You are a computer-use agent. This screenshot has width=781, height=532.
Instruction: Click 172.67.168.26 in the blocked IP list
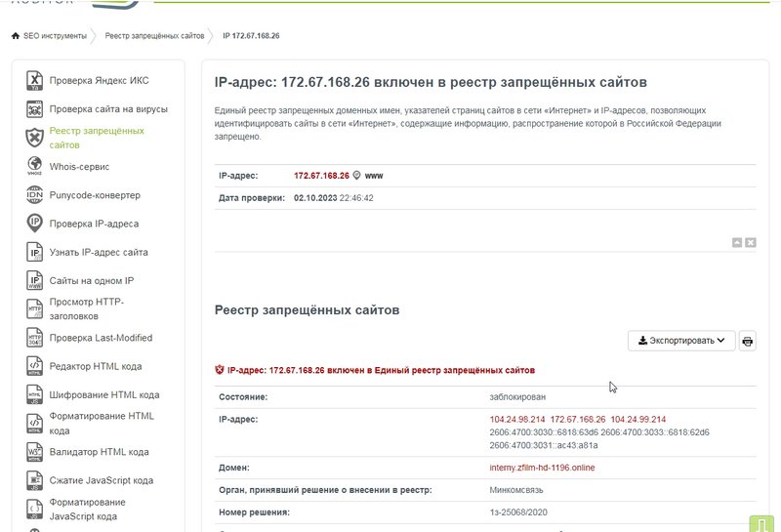(578, 420)
